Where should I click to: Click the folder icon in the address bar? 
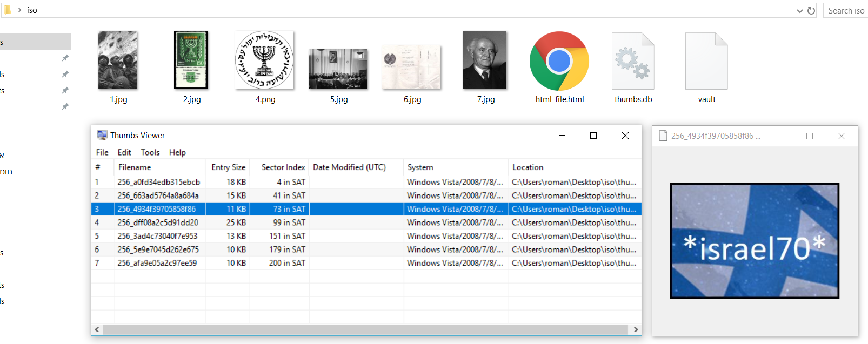(8, 10)
